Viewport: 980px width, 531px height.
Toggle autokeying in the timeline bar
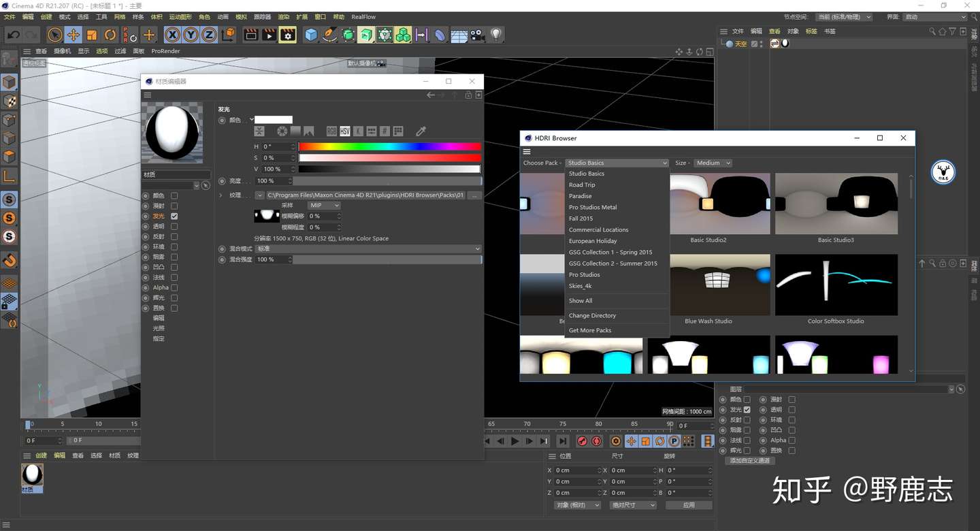[597, 441]
